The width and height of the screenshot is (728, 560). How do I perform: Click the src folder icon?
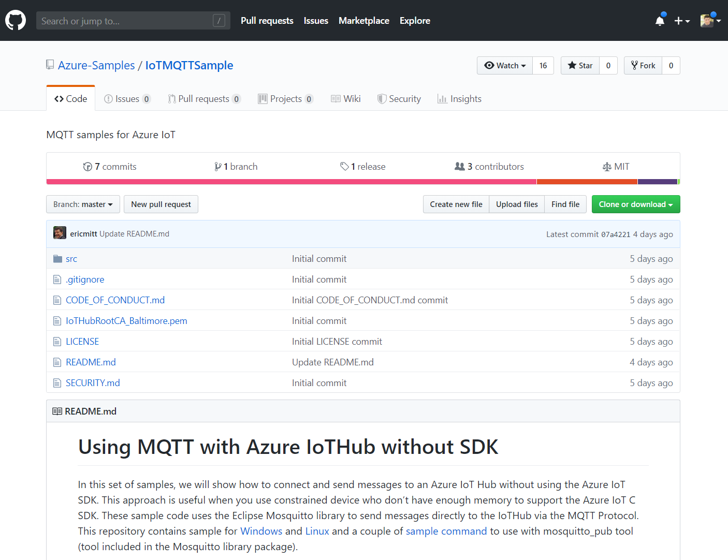[57, 258]
